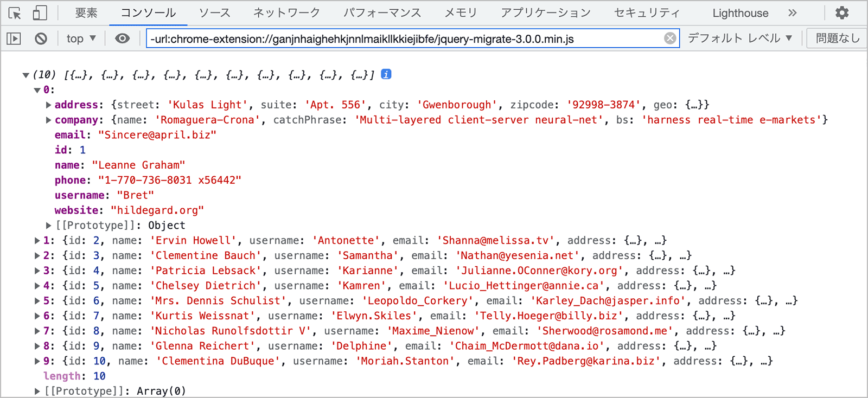
Task: Activate the inspect element picker icon
Action: tap(15, 13)
